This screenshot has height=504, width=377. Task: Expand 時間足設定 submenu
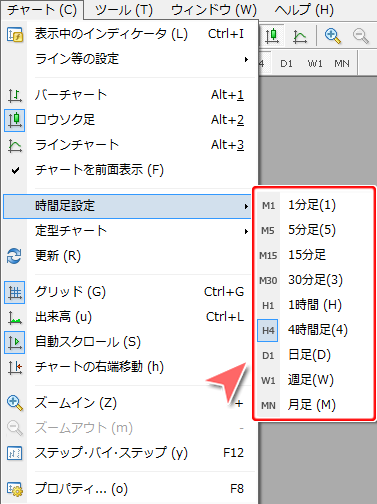point(127,206)
